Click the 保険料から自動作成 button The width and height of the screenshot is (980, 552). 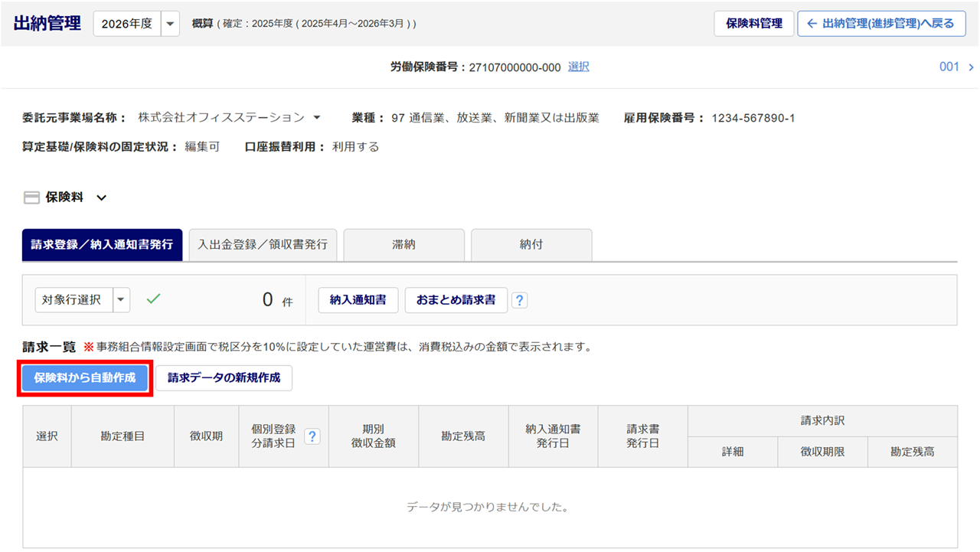tap(85, 378)
